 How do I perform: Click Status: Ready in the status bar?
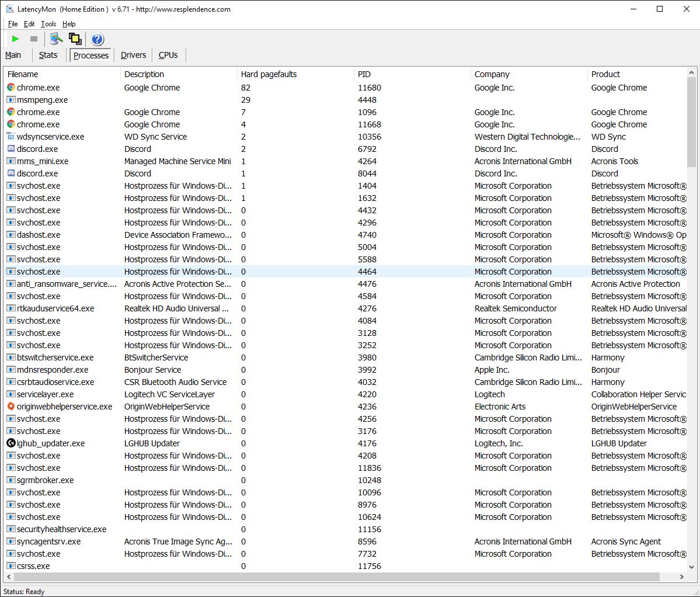pos(24,591)
